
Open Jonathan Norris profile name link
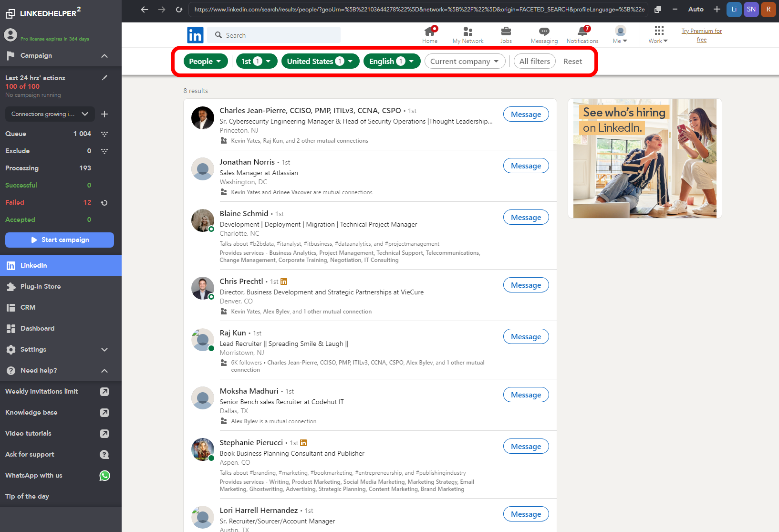pyautogui.click(x=247, y=162)
